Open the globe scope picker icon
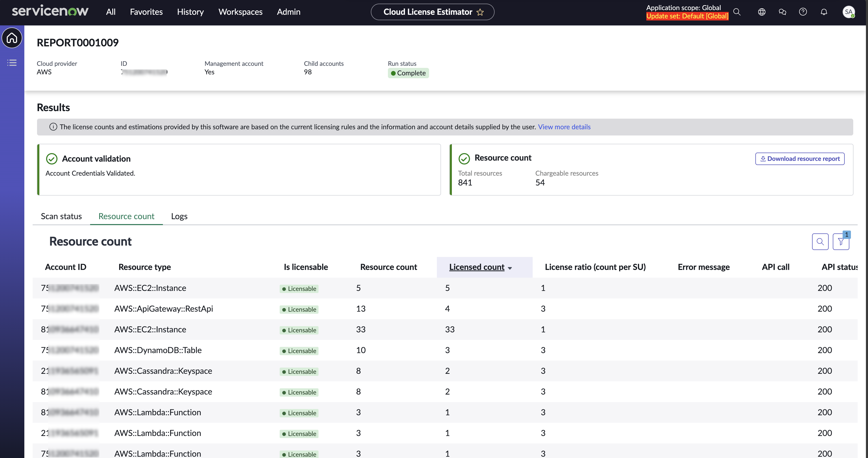 [762, 12]
